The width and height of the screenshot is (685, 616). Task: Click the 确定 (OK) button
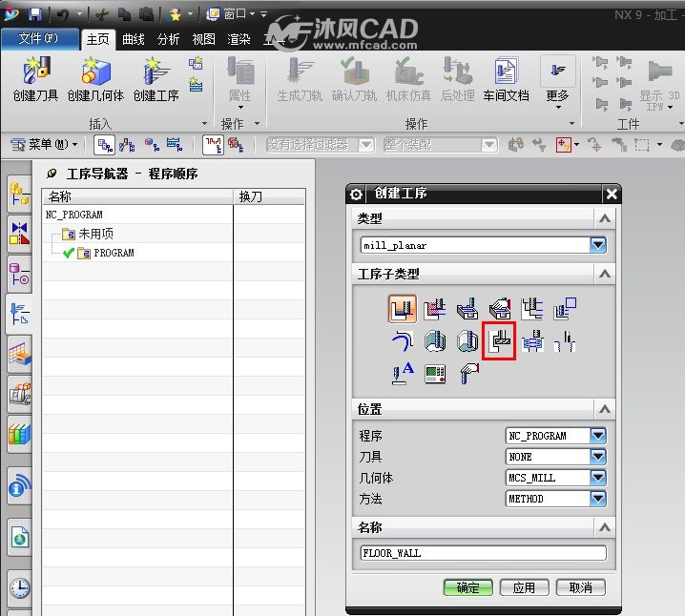click(467, 587)
